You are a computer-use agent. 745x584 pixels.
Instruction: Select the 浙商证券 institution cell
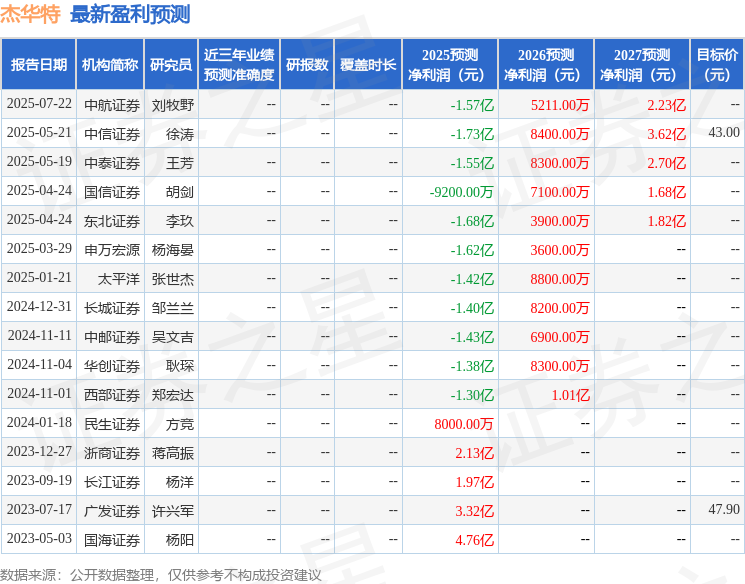click(112, 453)
